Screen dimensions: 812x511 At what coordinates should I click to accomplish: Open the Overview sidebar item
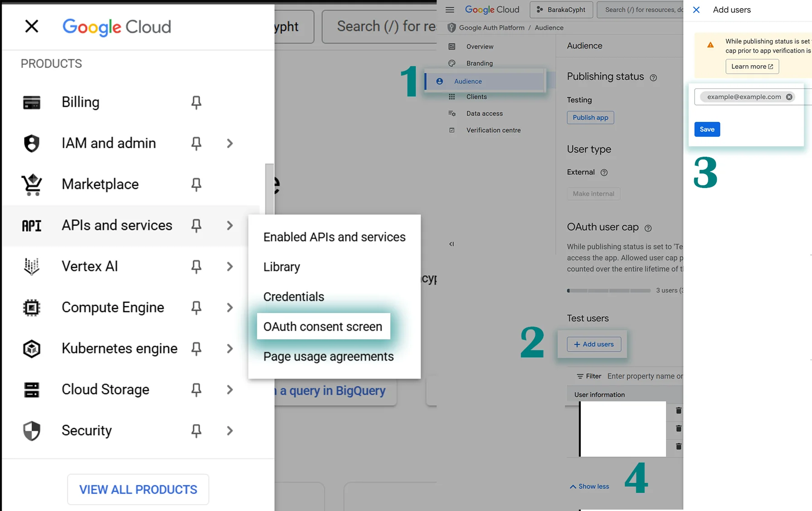[480, 47]
